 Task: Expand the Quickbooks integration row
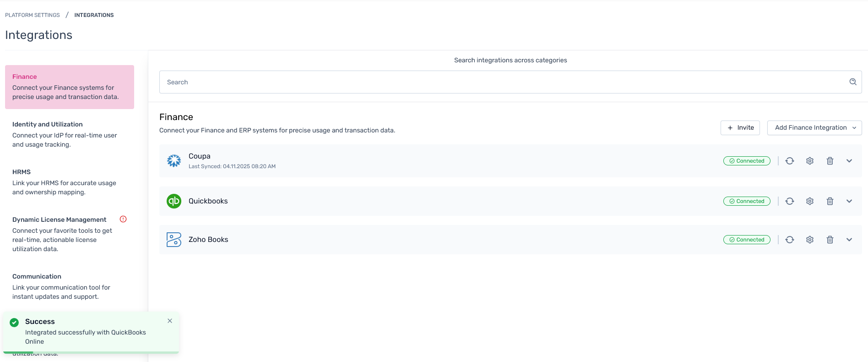849,201
